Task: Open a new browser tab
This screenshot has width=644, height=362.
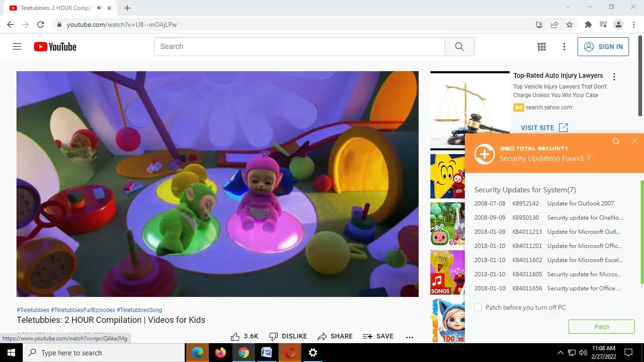Action: tap(127, 8)
